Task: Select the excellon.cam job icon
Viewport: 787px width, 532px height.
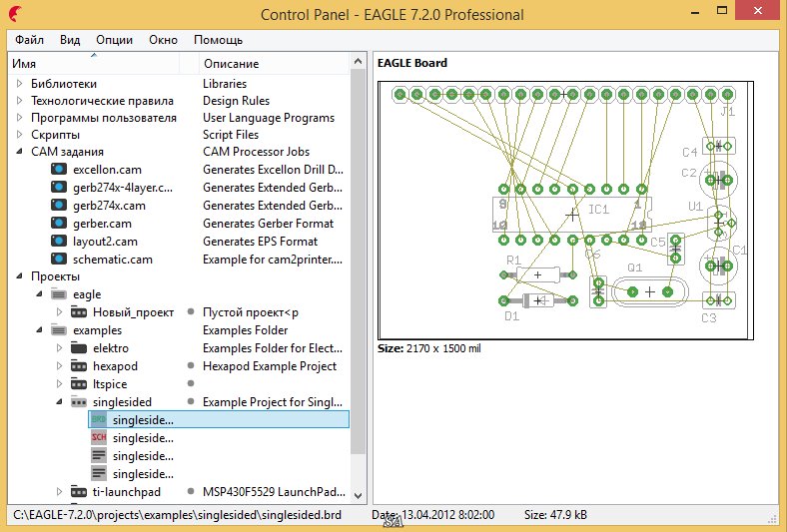Action: point(58,170)
